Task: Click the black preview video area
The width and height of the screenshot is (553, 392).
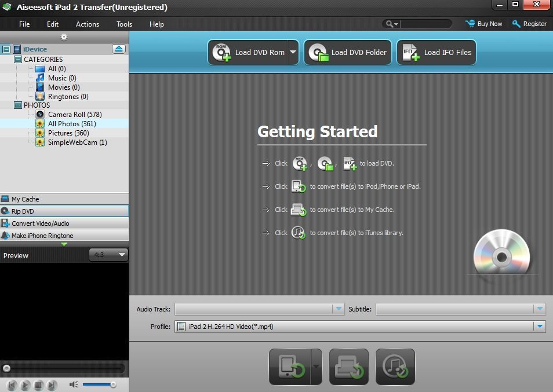Action: point(64,312)
